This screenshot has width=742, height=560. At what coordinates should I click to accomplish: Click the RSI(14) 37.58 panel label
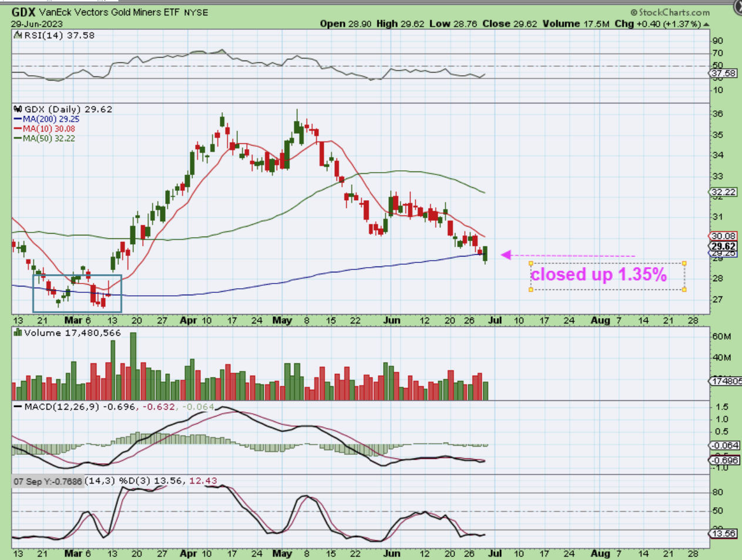[59, 35]
